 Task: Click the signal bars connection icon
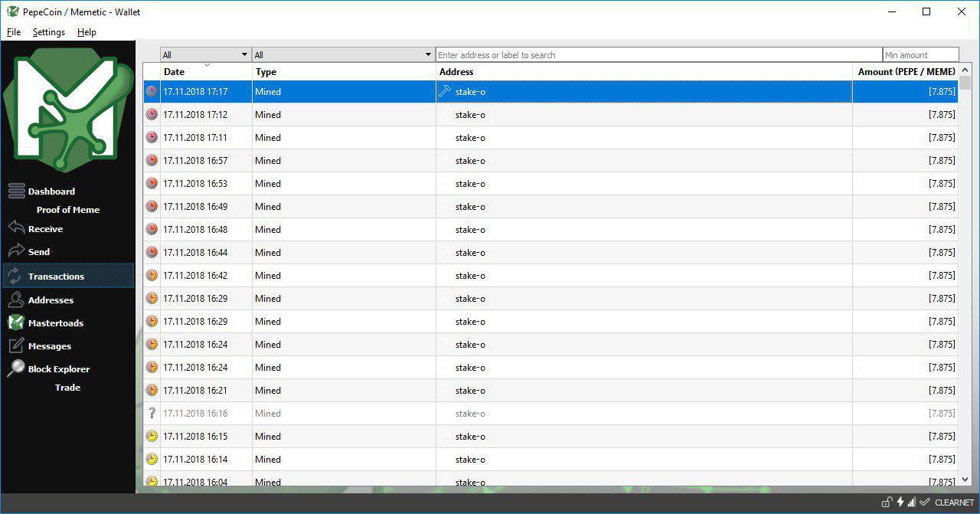[x=912, y=503]
